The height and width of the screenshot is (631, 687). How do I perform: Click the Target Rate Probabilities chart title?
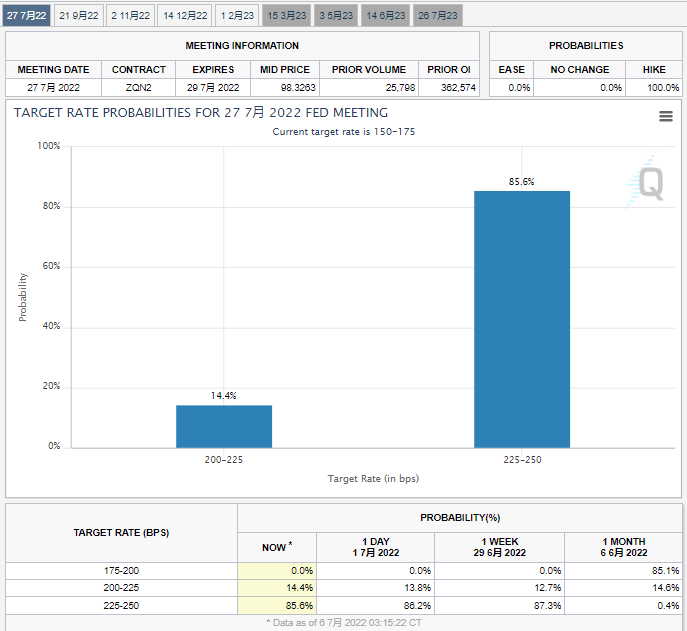(201, 113)
